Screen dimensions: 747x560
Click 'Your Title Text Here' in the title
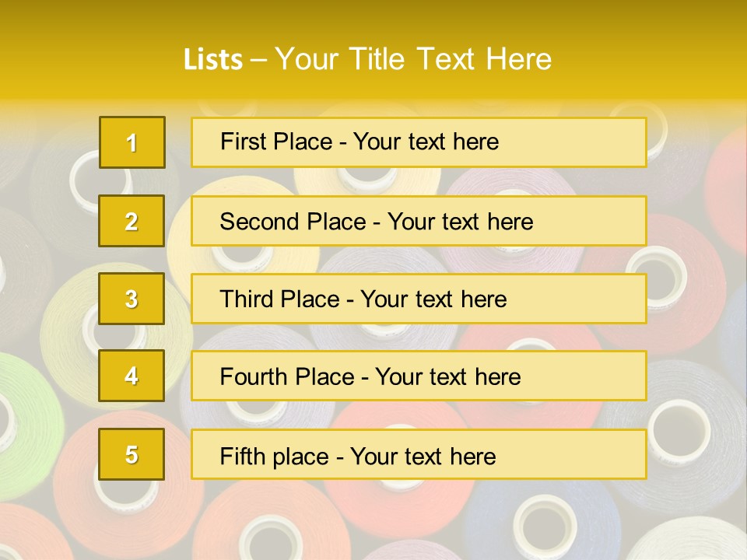coord(413,59)
